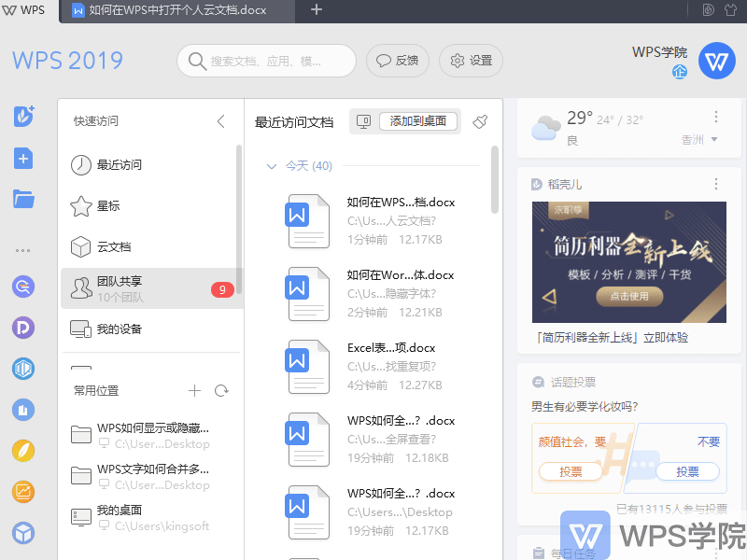
Task: Open folder WPS如何显示或隐藏...
Action: [x=148, y=435]
